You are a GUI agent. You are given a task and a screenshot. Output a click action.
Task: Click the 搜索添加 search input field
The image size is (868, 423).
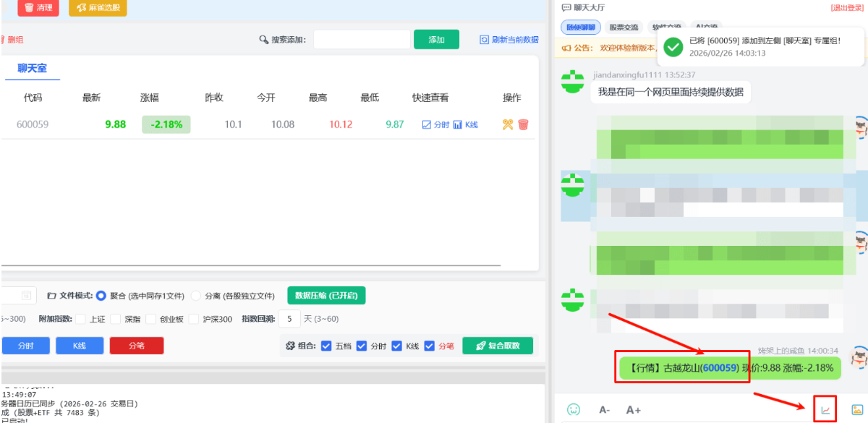tap(361, 40)
